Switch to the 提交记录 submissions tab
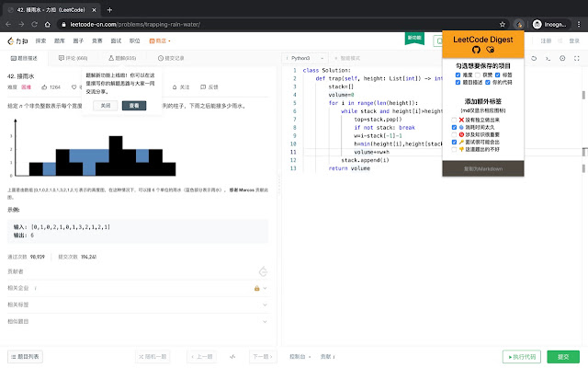 (x=171, y=58)
